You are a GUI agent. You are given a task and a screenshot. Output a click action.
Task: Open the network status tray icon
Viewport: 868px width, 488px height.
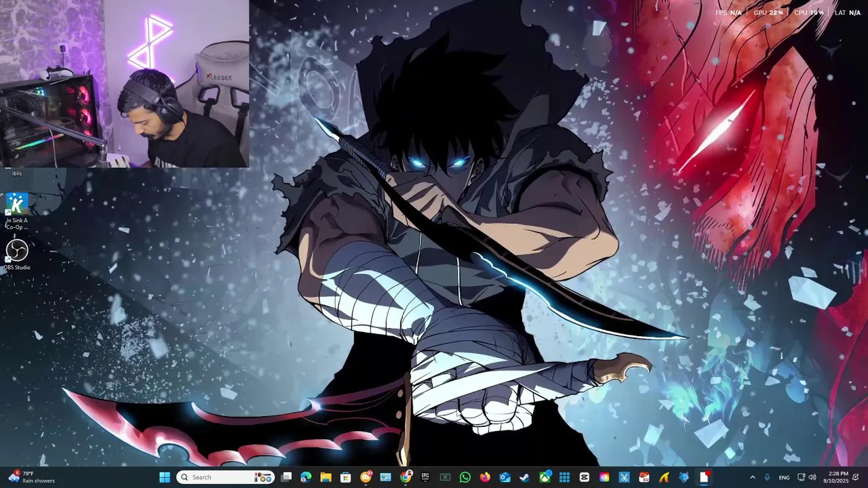tap(801, 477)
